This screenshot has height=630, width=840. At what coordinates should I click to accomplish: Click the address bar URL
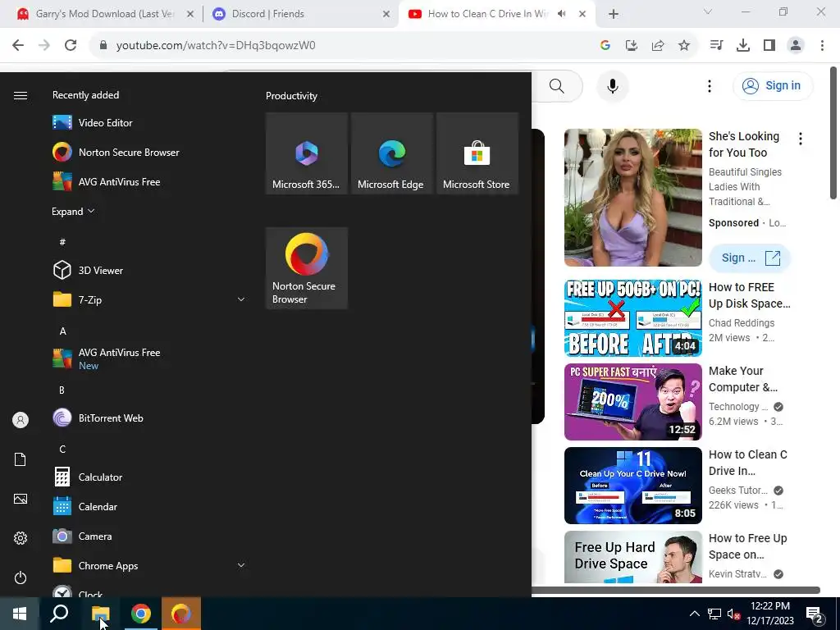tap(216, 46)
